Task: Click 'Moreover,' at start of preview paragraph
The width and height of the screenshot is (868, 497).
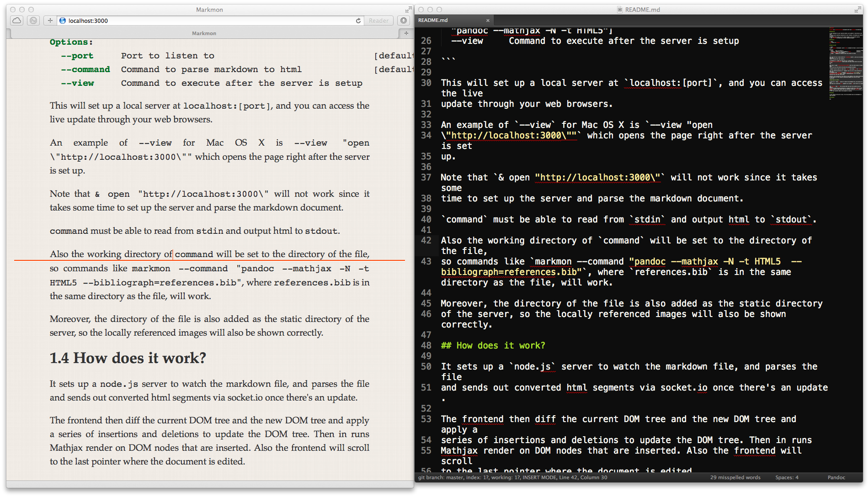Action: (70, 319)
